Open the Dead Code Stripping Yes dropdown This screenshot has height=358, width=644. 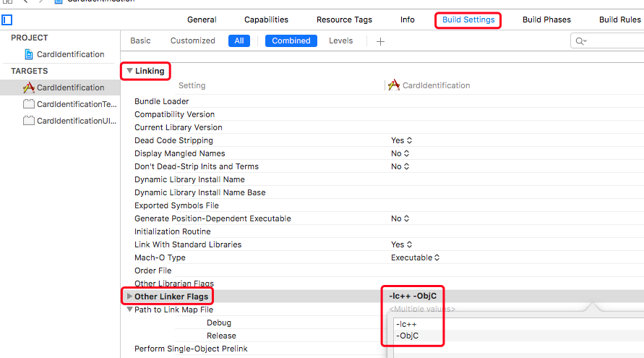pos(401,140)
